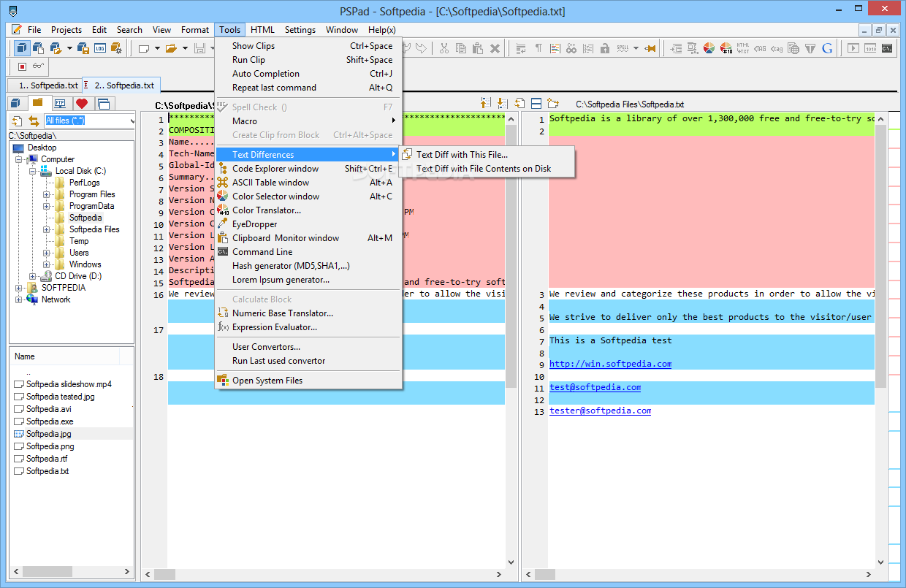The width and height of the screenshot is (906, 588).
Task: Open the open-windows sidebar tab icon
Action: click(x=104, y=104)
